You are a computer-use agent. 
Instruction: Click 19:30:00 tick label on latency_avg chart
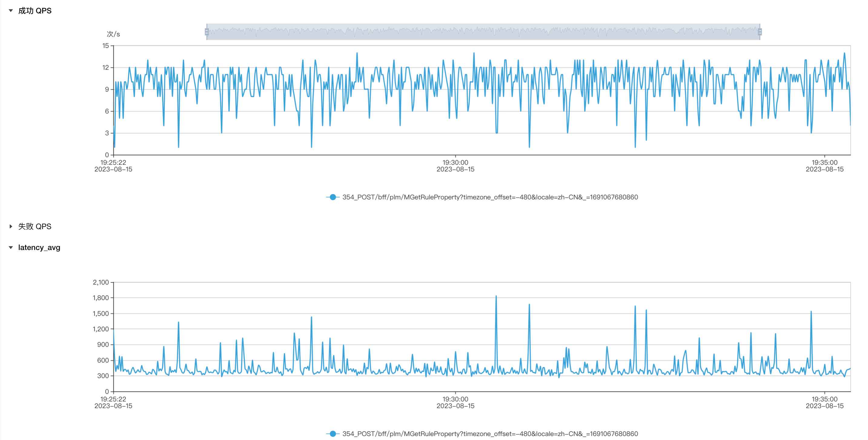click(455, 399)
